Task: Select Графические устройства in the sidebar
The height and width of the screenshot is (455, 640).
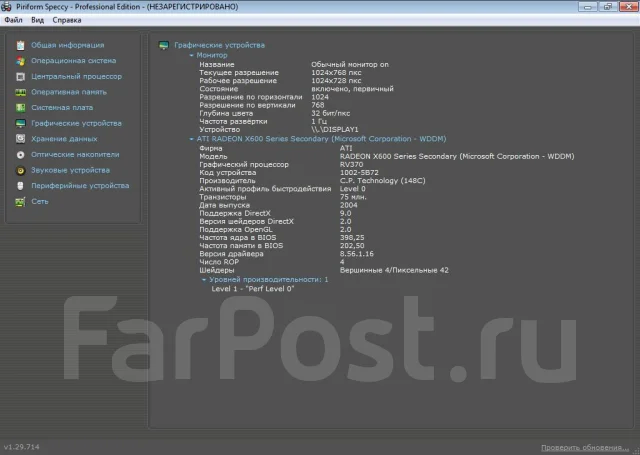Action: (76, 123)
